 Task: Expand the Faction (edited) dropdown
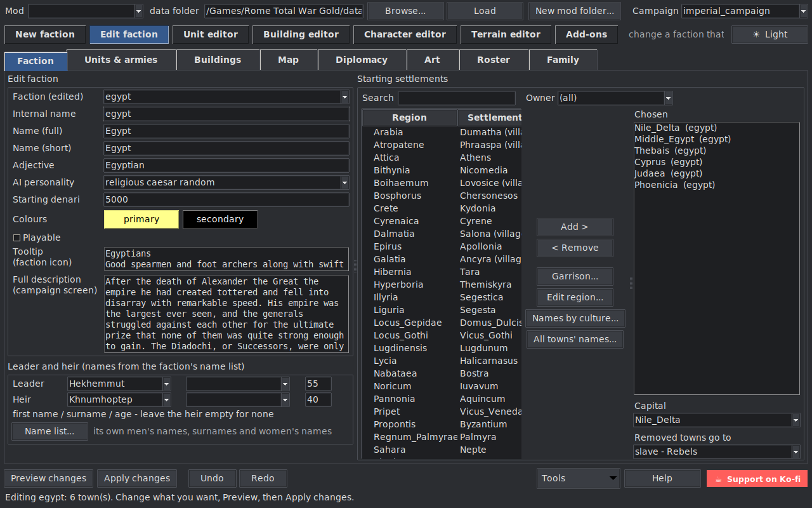(x=344, y=97)
